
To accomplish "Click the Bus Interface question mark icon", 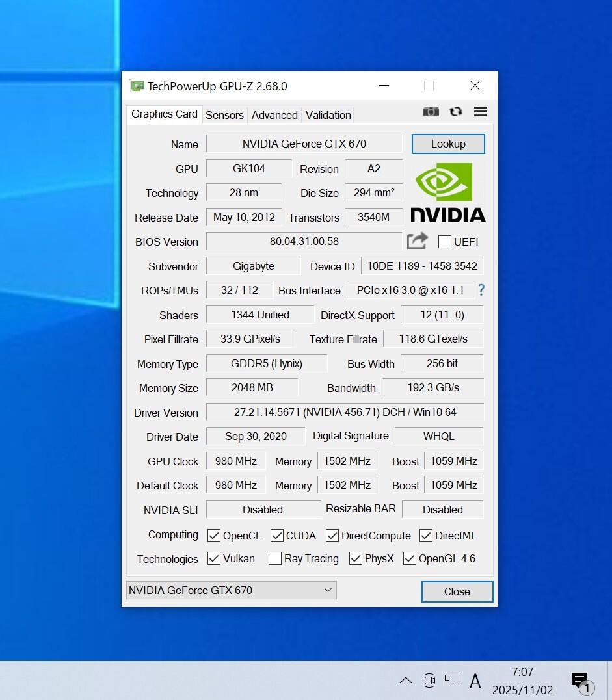I will coord(481,290).
